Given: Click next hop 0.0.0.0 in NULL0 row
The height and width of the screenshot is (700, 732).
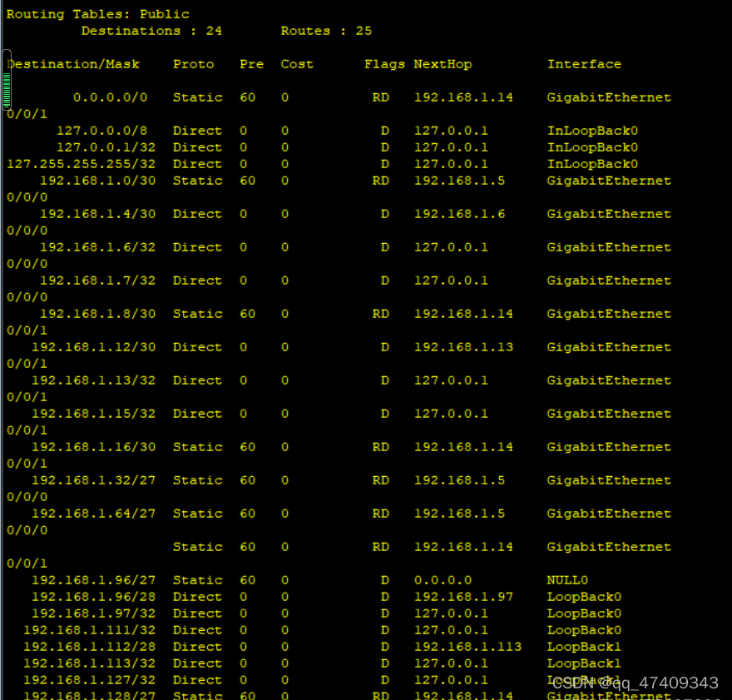Looking at the screenshot, I should (443, 580).
